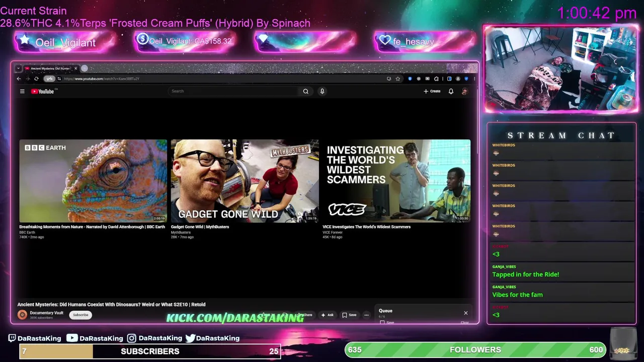Click the Ask AI button
This screenshot has height=362, width=644.
pos(327,315)
